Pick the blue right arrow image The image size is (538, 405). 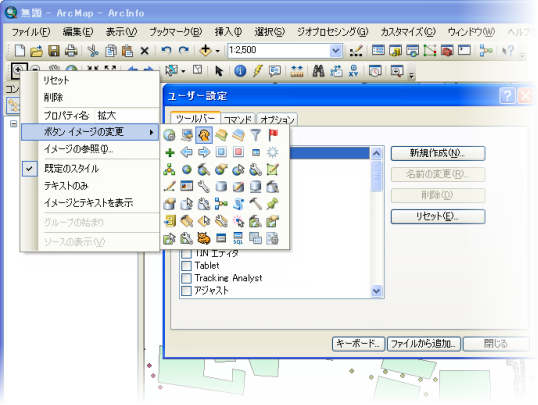pyautogui.click(x=204, y=152)
